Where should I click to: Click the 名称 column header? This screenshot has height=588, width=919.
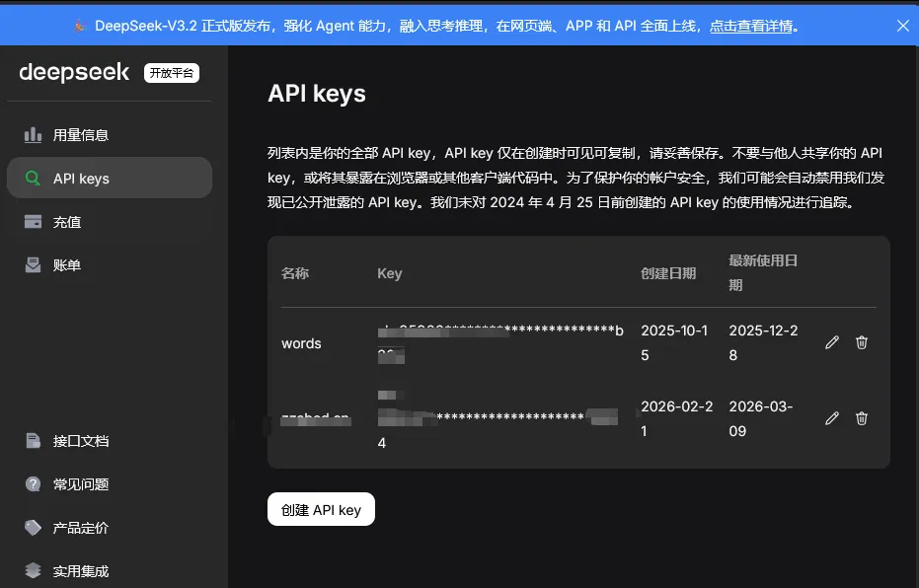point(295,273)
